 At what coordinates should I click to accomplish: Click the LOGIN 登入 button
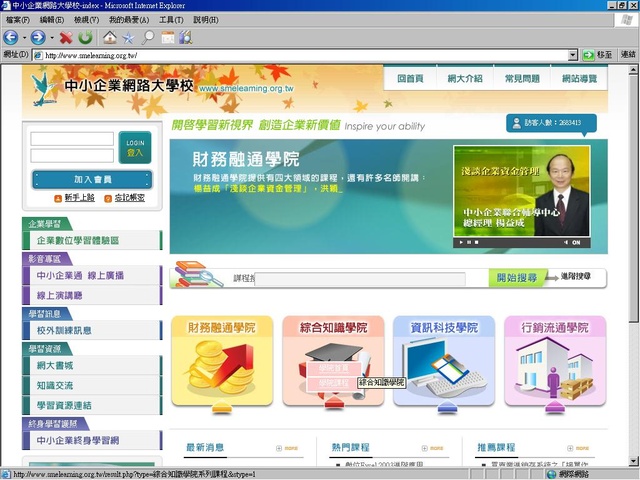tap(135, 148)
